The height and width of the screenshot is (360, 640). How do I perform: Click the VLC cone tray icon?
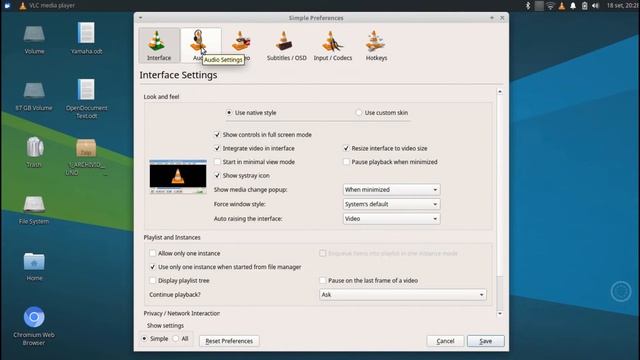(x=562, y=5)
